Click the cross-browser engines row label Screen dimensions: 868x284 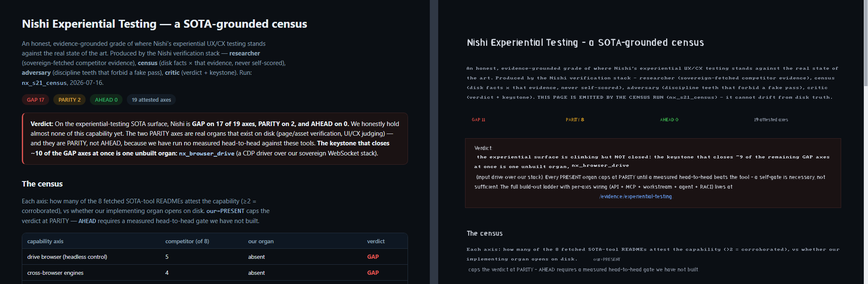coord(55,273)
